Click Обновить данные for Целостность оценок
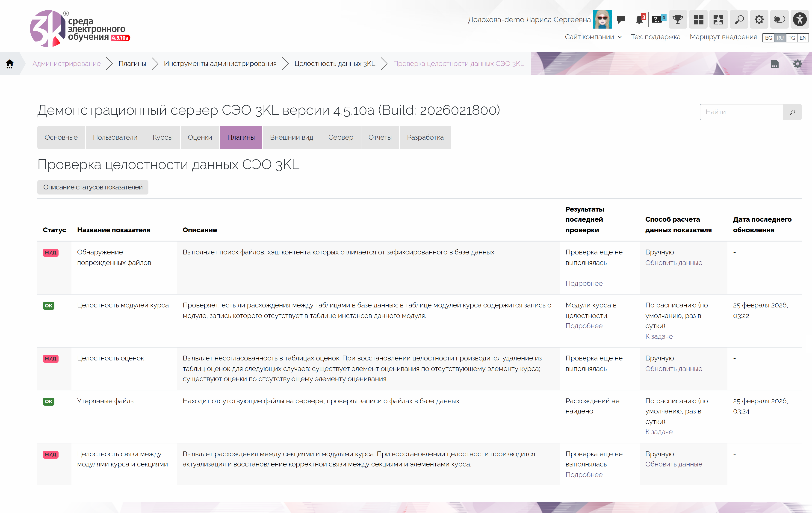Viewport: 812px width, 513px height. pos(674,369)
